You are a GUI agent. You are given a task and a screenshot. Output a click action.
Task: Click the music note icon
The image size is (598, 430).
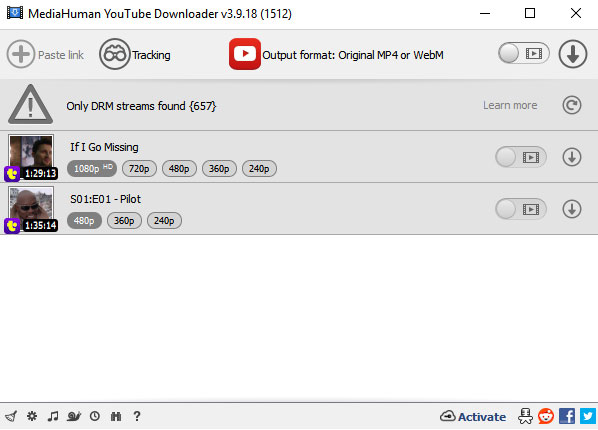pos(53,416)
